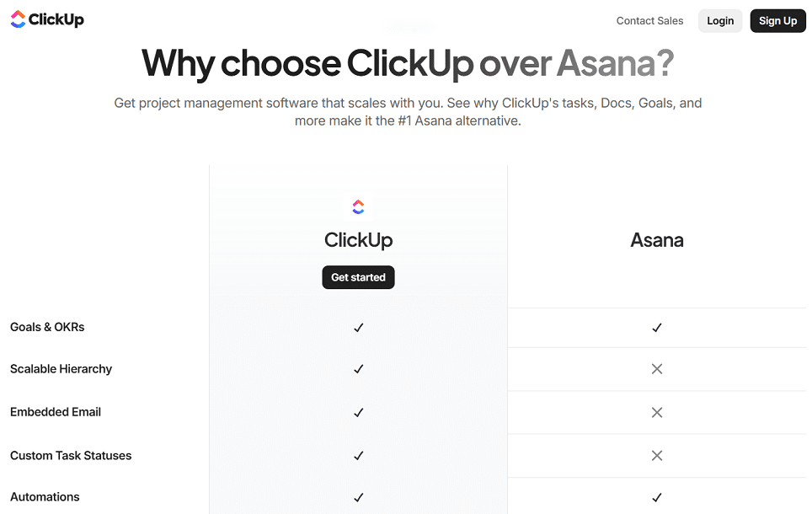
Task: Click Asana's Scalable Hierarchy X mark
Action: [657, 369]
